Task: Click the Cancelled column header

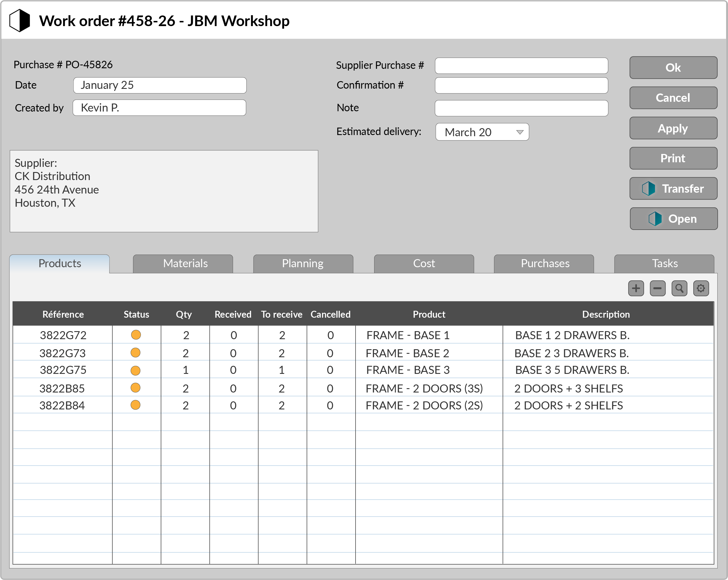Action: (331, 314)
